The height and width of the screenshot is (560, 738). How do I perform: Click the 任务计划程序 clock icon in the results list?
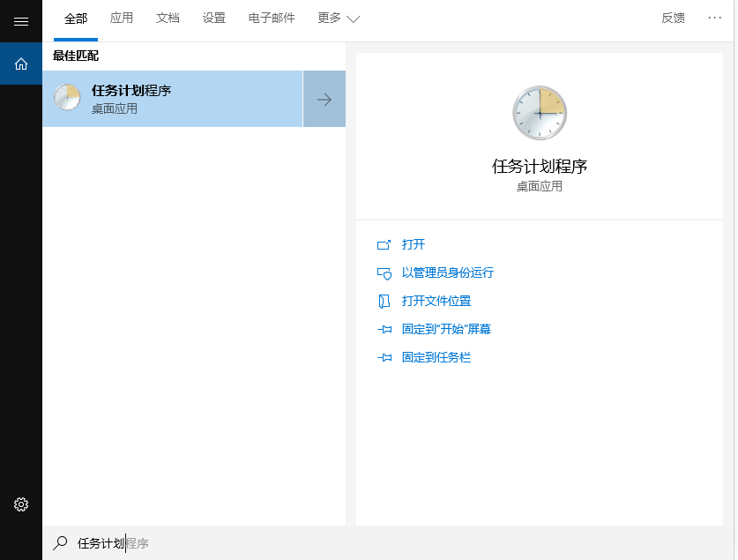[67, 97]
